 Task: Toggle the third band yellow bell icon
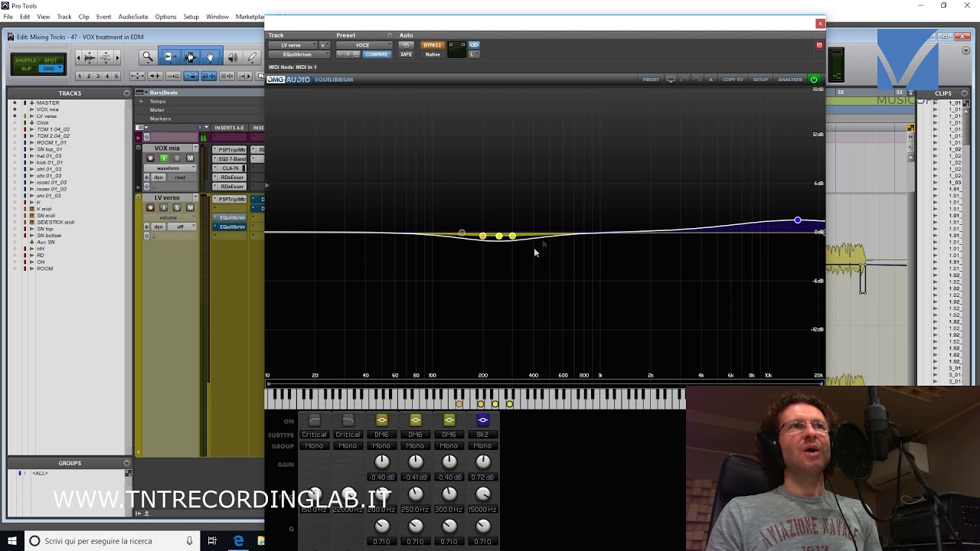381,420
